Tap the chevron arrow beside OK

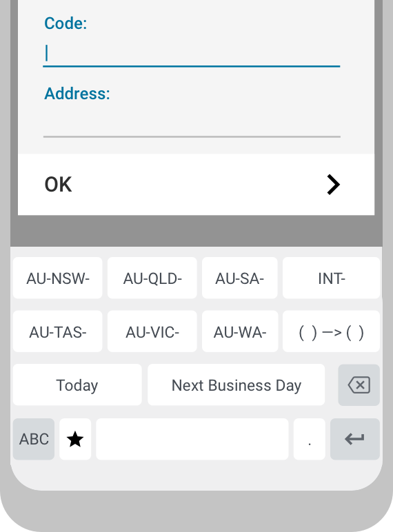point(333,185)
